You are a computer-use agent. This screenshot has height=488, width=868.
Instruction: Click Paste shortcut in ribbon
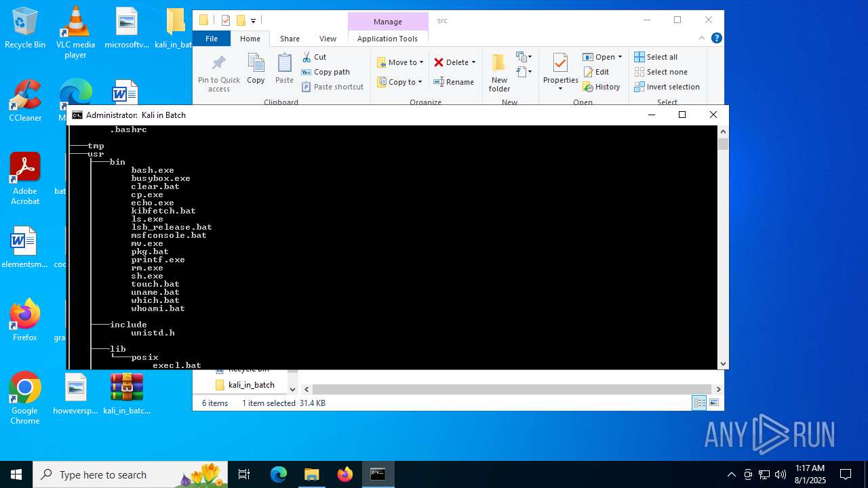[332, 87]
